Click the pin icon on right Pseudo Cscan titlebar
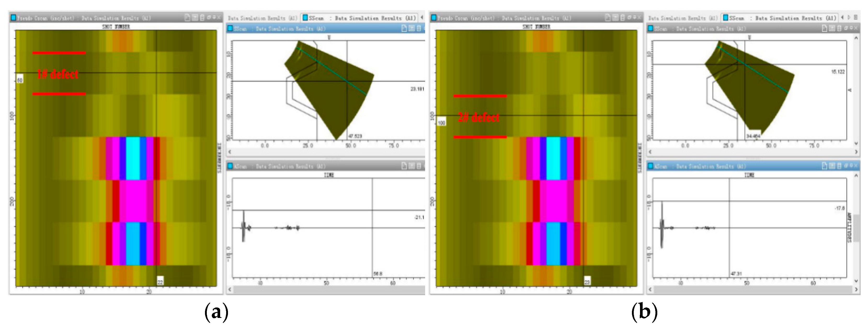Screen dimensions: 868x331 pos(634,18)
